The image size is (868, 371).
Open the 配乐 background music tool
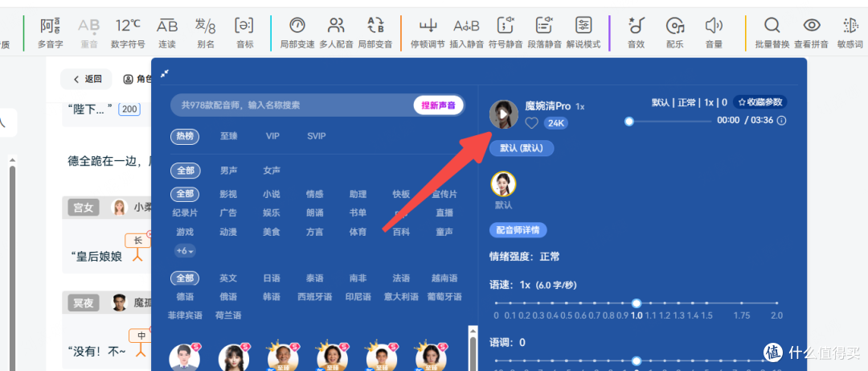tap(675, 33)
